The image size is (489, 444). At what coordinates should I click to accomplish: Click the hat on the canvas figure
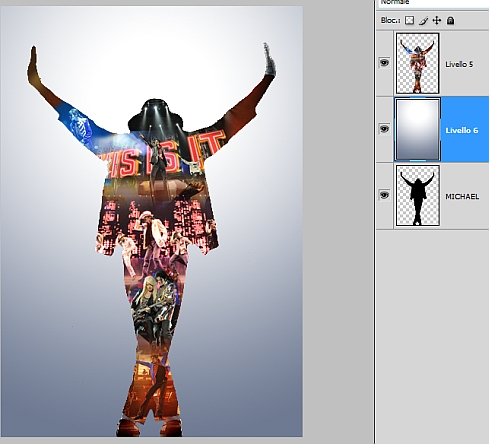click(155, 114)
